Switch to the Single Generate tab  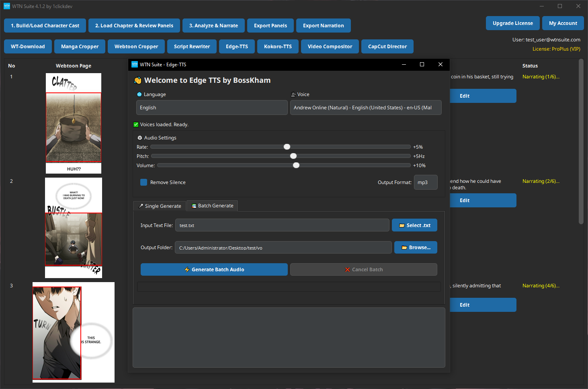[x=160, y=205]
